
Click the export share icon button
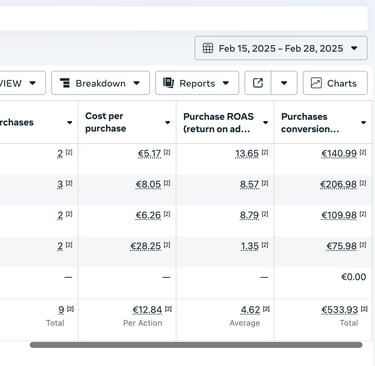(x=258, y=83)
